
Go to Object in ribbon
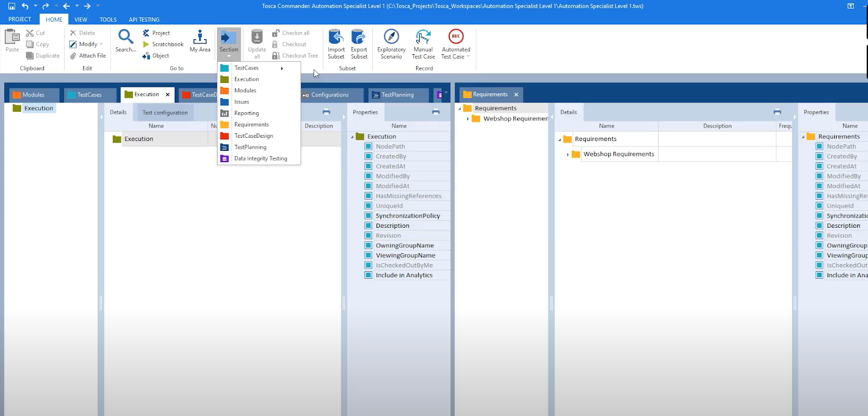(x=156, y=56)
